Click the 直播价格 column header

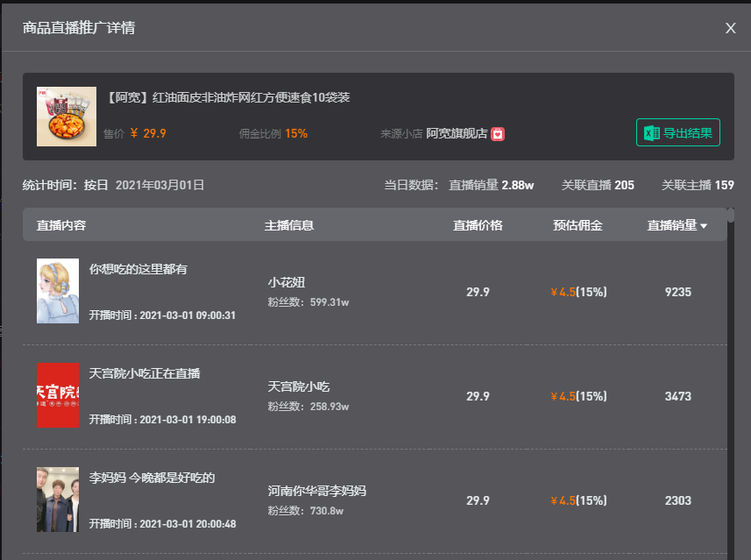coord(478,225)
